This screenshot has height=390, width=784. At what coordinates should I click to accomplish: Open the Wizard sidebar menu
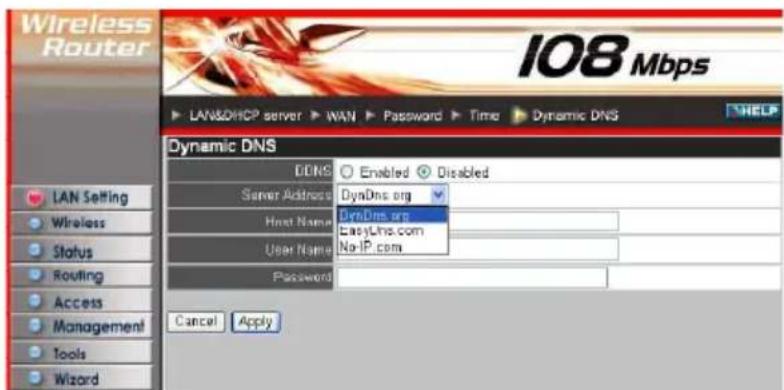(81, 378)
